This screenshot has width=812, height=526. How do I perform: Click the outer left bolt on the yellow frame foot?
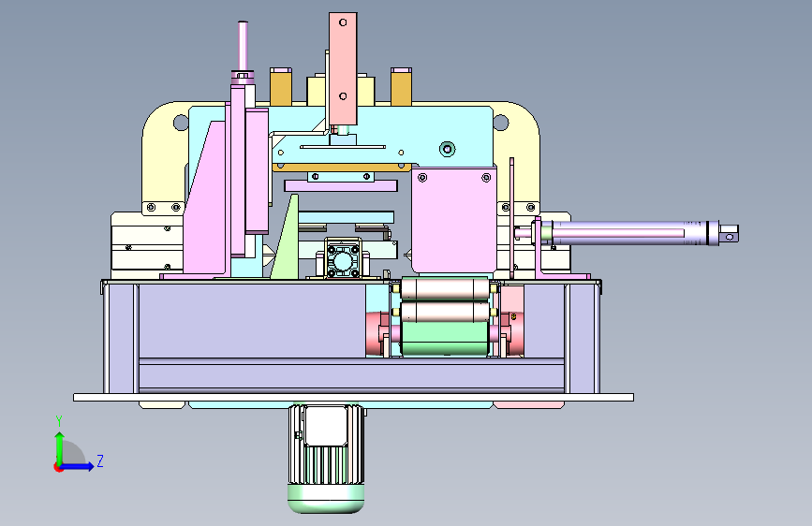coord(151,208)
